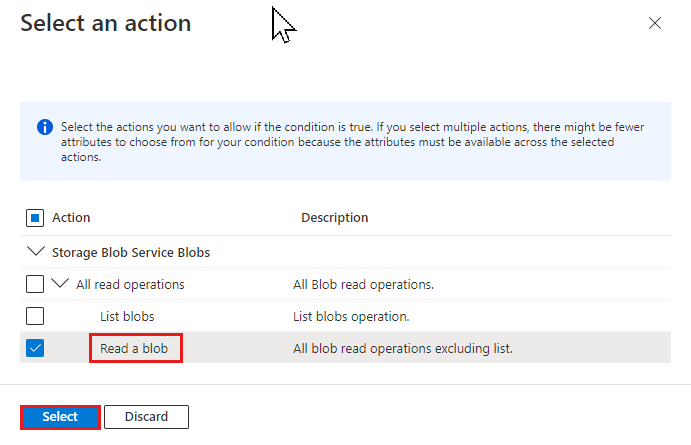691x445 pixels.
Task: Click the blue info icon in banner
Action: coord(45,127)
